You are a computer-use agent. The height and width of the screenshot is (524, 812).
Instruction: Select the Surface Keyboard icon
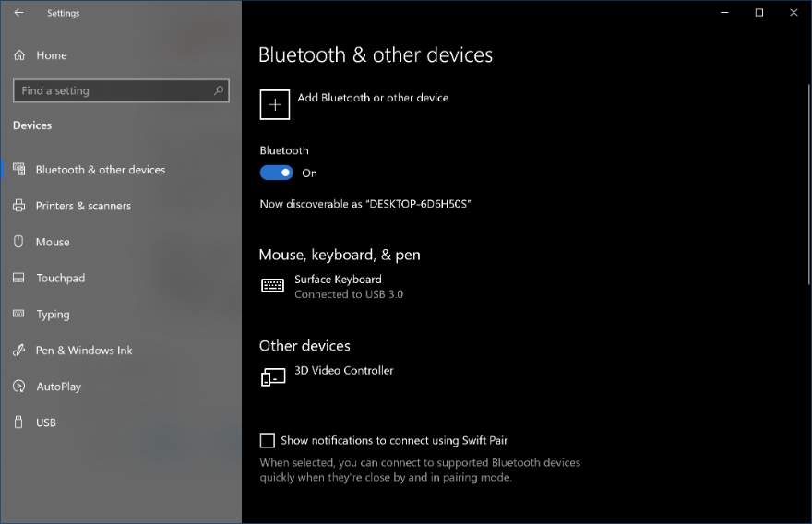pyautogui.click(x=272, y=286)
